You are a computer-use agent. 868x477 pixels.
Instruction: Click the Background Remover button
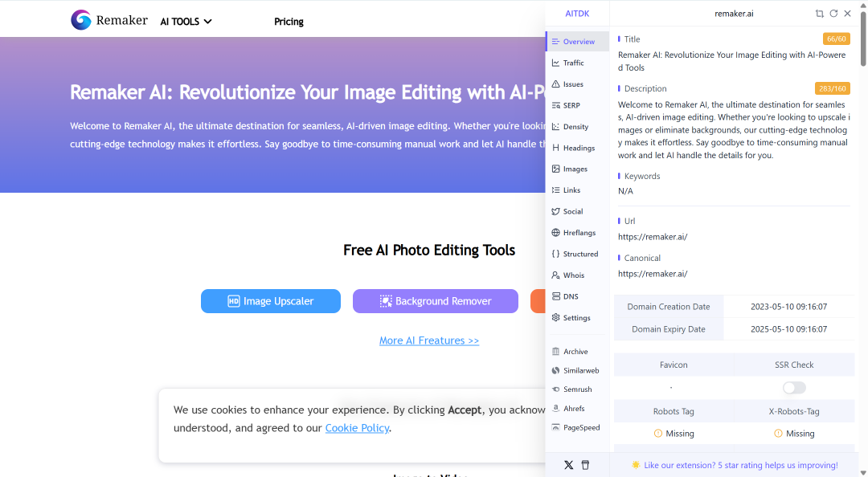(435, 301)
